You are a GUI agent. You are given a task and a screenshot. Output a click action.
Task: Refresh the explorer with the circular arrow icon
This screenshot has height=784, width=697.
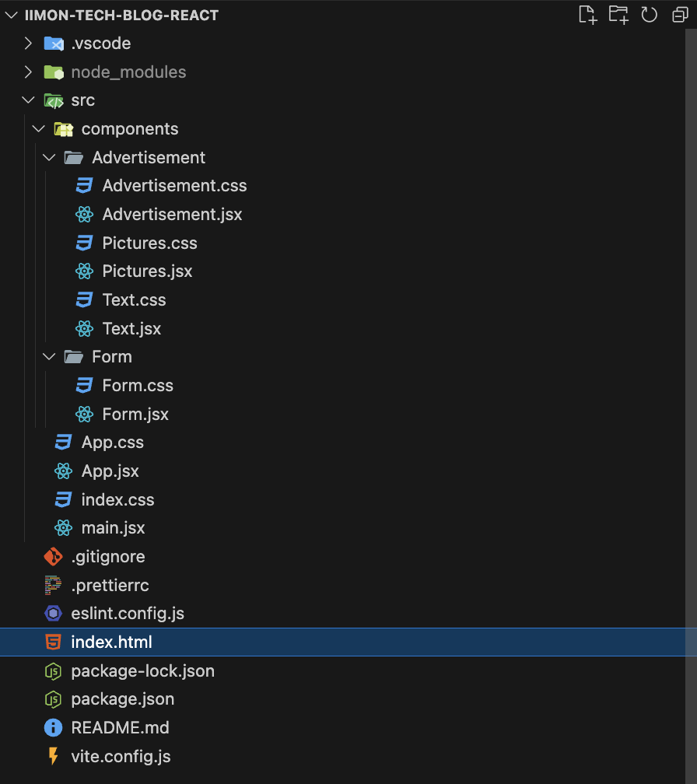649,15
